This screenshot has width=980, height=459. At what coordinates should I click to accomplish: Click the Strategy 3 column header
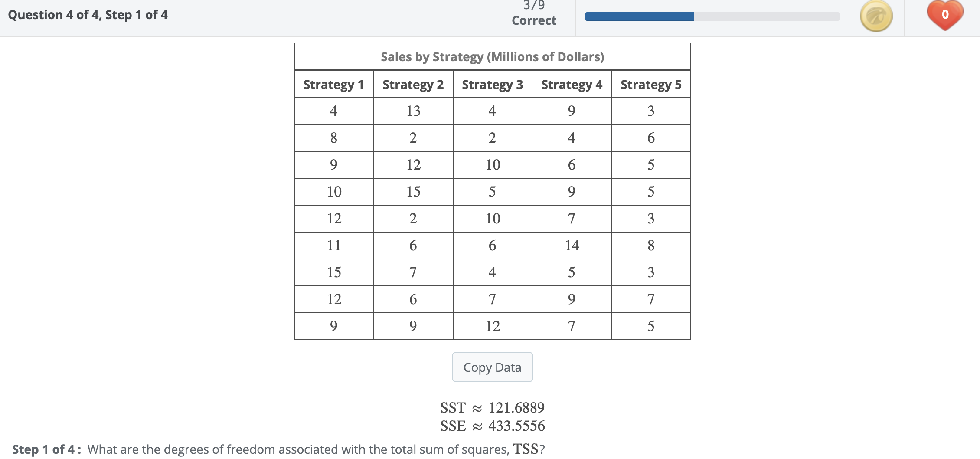click(492, 85)
